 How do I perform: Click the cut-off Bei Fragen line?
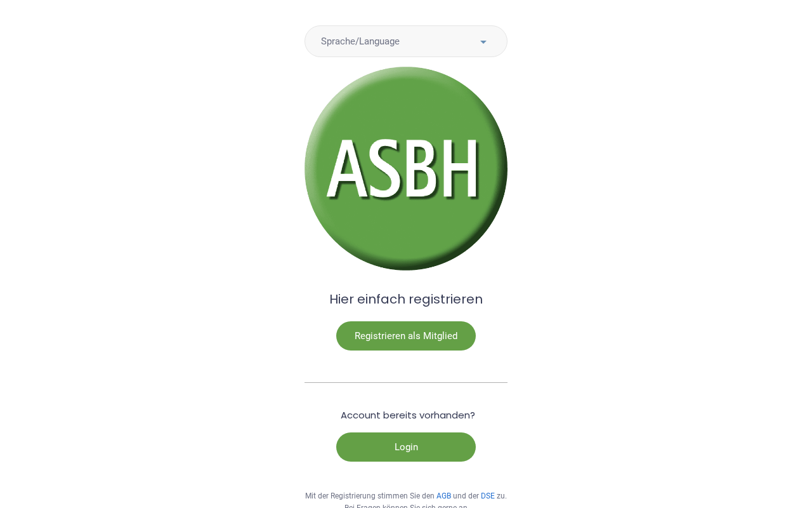[406, 505]
